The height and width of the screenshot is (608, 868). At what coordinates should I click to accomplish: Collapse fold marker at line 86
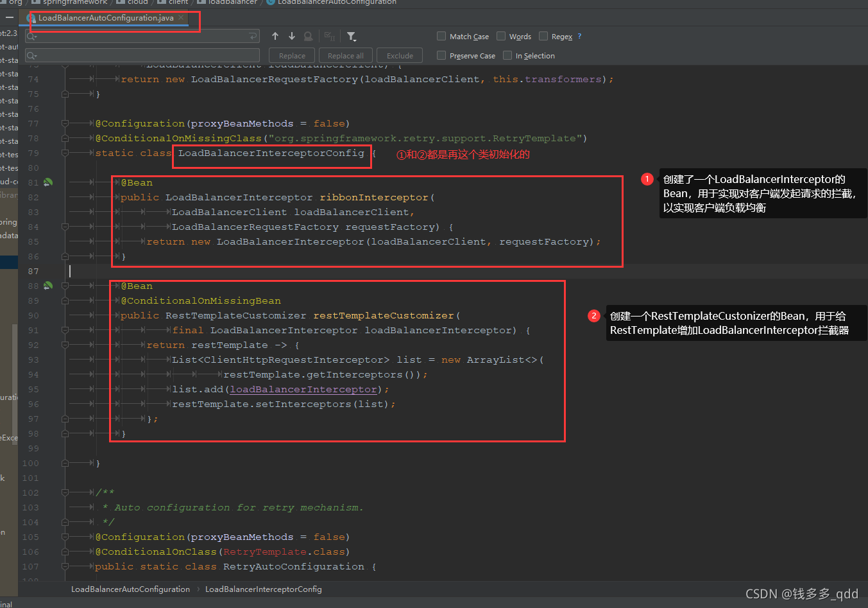tap(65, 256)
